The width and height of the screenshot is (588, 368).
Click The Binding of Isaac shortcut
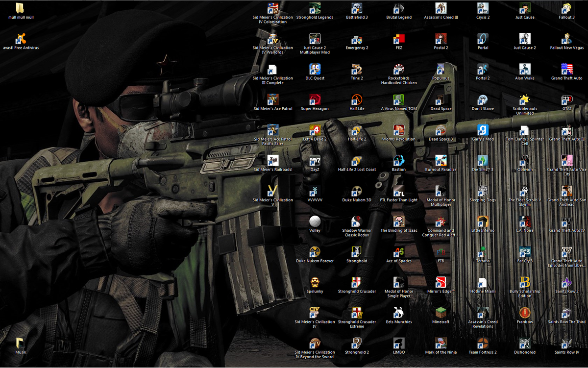point(399,221)
